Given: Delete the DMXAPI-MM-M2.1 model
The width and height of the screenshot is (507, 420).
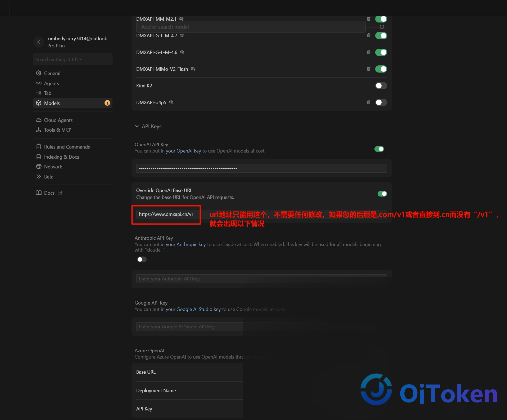Looking at the screenshot, I should 369,19.
